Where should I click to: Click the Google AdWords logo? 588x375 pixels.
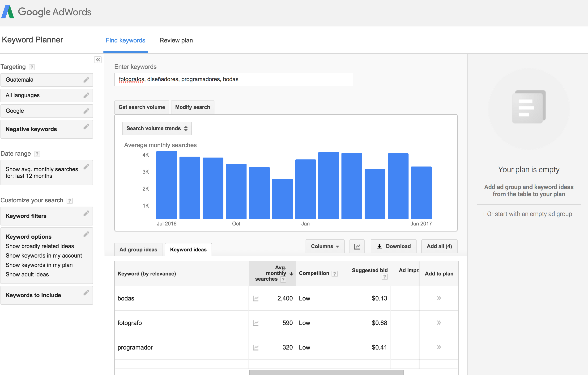pos(46,12)
